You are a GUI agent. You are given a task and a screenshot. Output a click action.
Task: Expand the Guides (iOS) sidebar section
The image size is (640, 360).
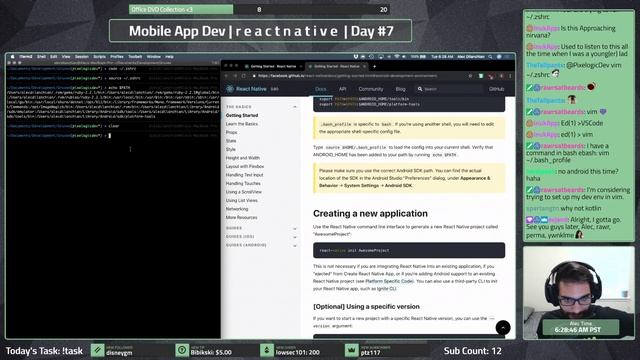click(295, 237)
